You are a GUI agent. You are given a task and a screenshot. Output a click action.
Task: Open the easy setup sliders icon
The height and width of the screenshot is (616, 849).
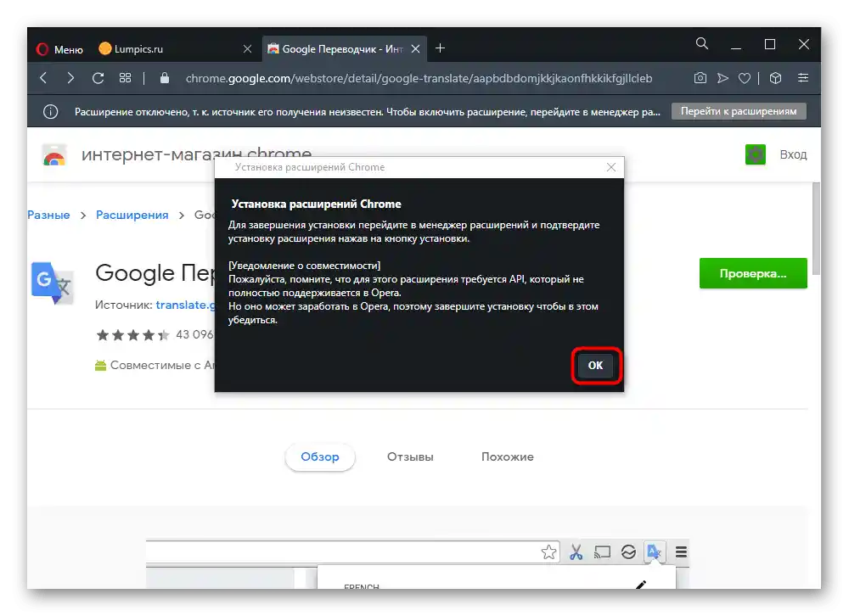click(803, 78)
